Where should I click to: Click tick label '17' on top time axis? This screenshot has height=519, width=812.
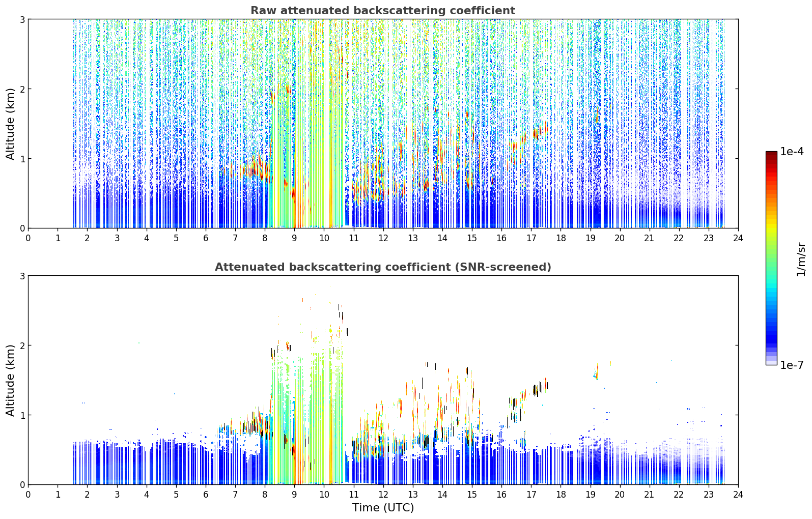tap(531, 238)
